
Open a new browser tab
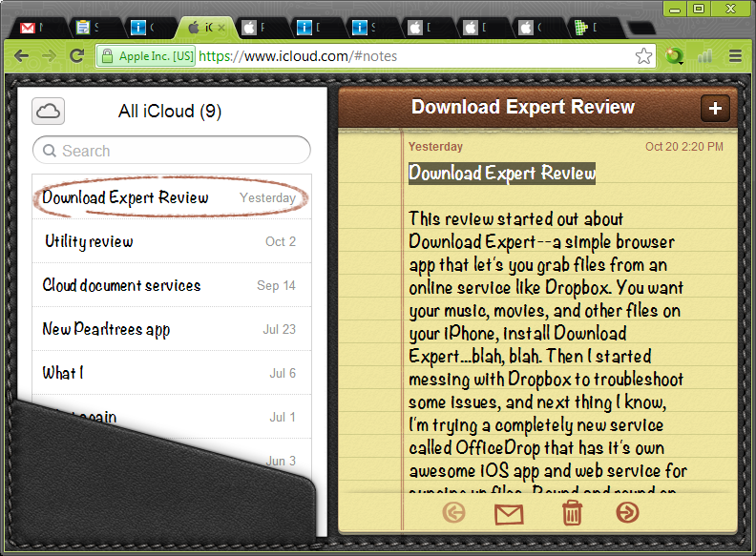(x=640, y=29)
